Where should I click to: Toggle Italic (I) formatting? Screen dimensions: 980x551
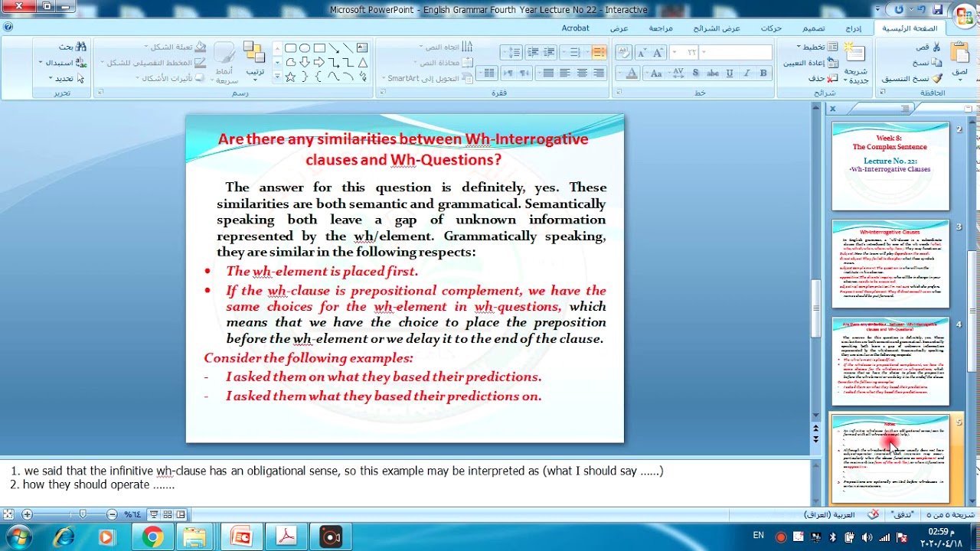click(746, 73)
